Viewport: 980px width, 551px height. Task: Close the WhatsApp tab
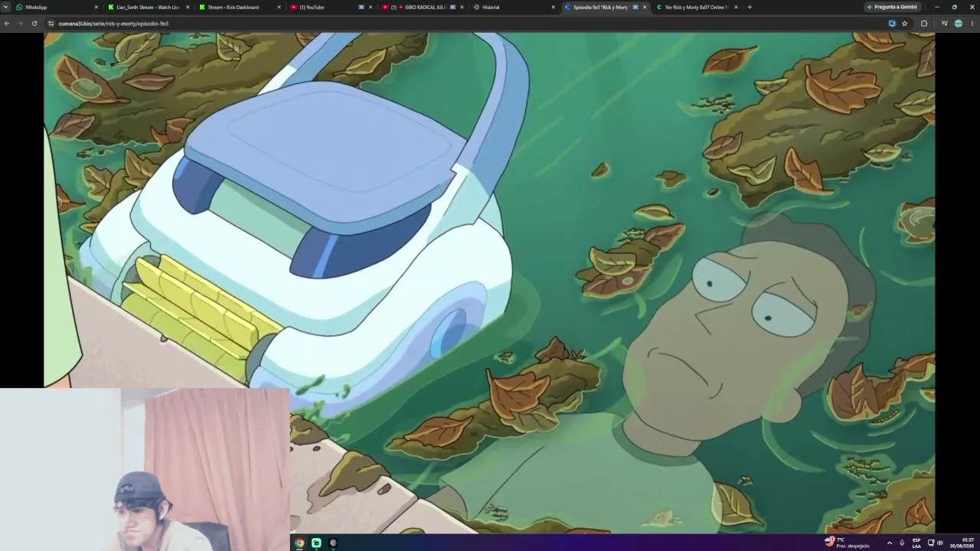click(x=96, y=7)
